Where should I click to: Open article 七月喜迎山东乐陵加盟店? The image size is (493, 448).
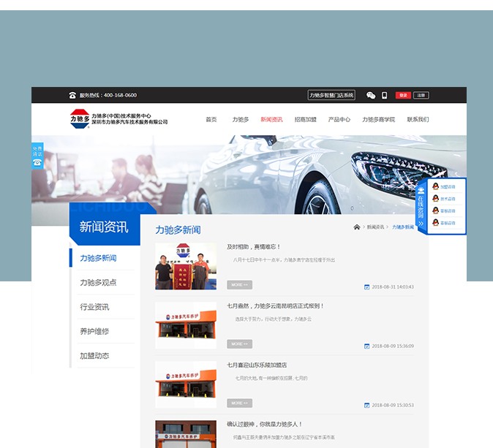tap(257, 365)
